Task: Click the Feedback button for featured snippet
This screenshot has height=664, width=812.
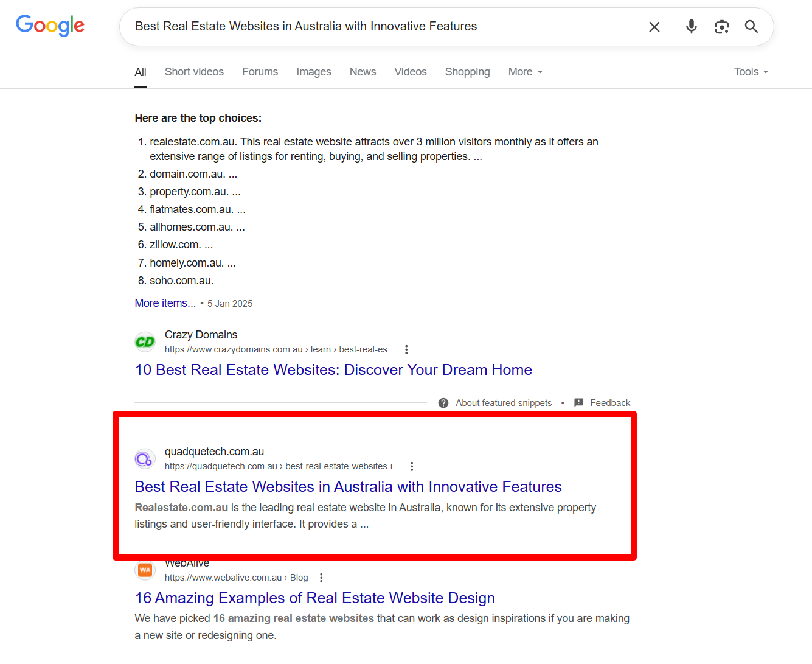Action: coord(602,403)
